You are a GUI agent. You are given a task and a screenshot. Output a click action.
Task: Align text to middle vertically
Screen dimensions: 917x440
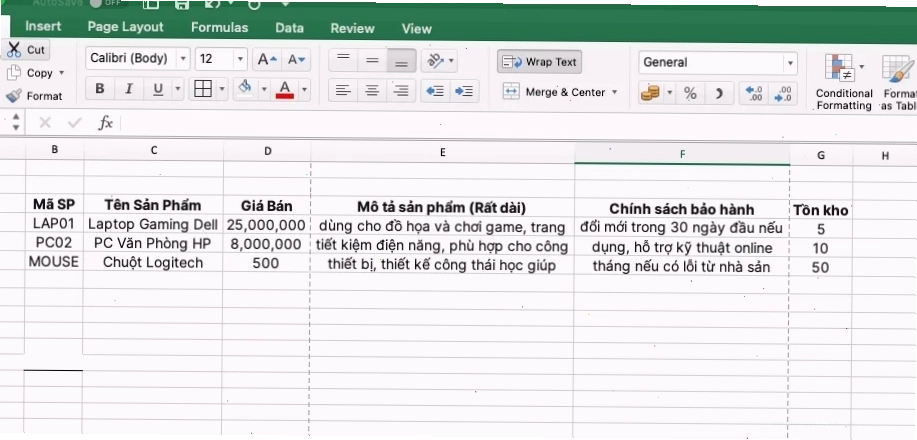pyautogui.click(x=372, y=60)
